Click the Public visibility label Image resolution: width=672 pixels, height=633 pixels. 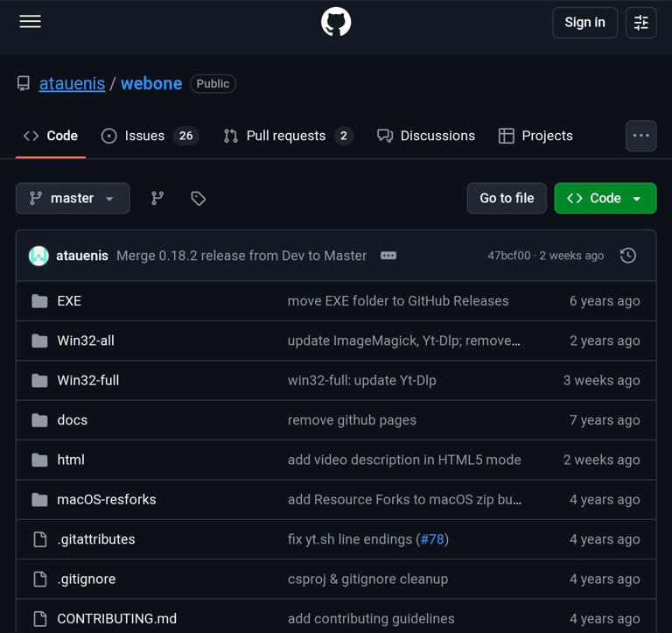pyautogui.click(x=213, y=84)
